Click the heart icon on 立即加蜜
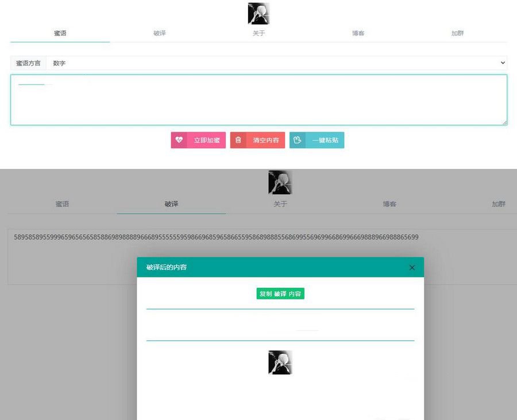 [179, 140]
